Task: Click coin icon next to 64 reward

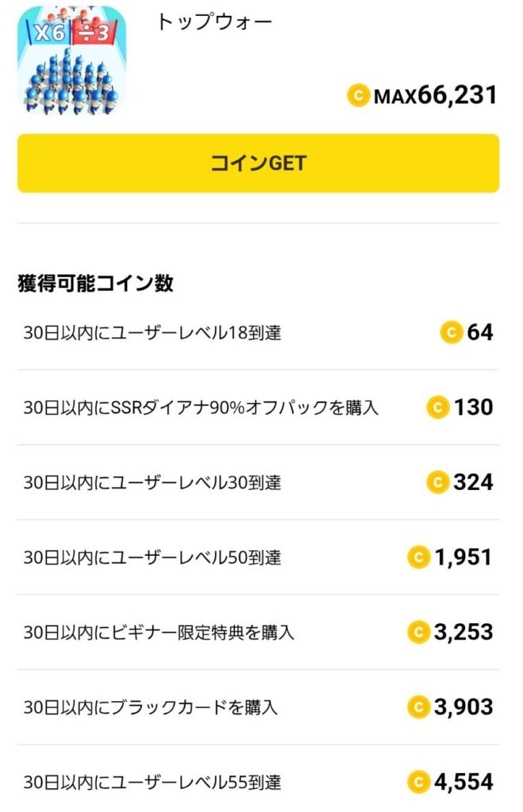Action: tap(452, 332)
